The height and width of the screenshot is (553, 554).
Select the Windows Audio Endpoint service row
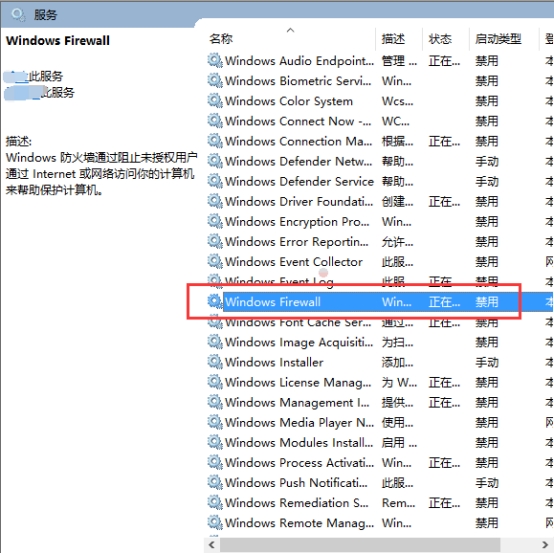pyautogui.click(x=380, y=61)
